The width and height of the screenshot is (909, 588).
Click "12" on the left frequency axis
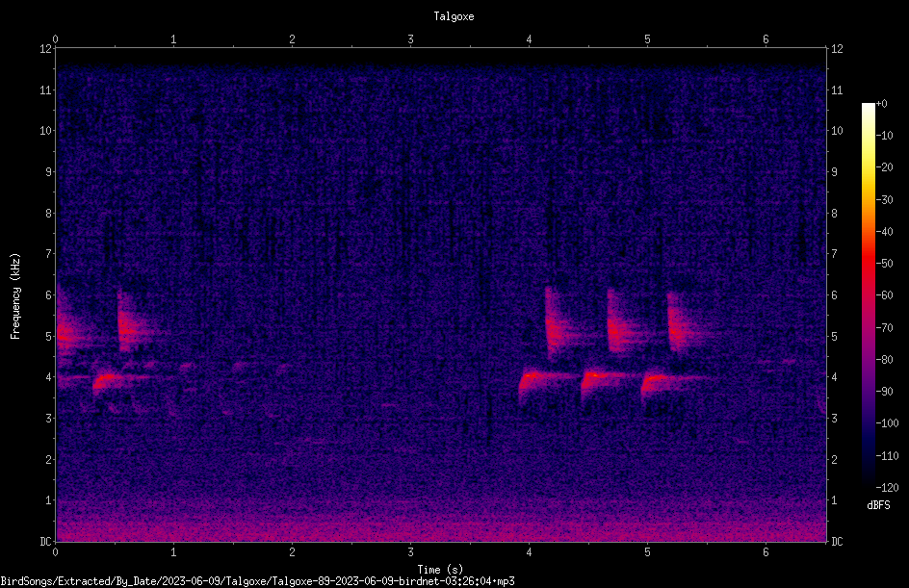(x=45, y=49)
